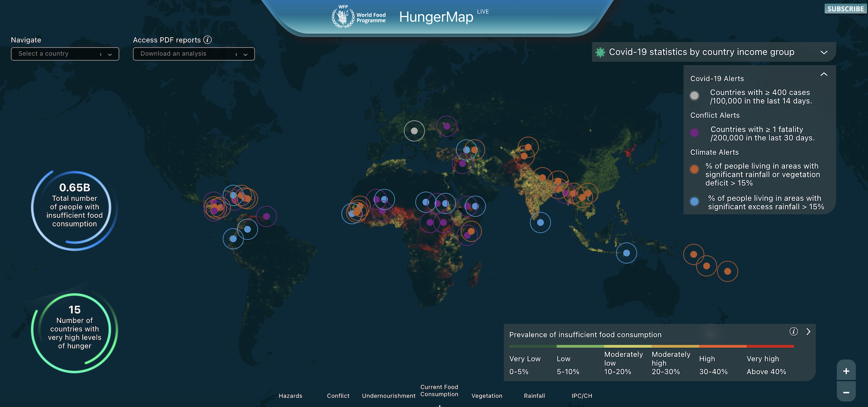Click the Moderately low 10-20% label
868x407 pixels.
click(x=624, y=363)
